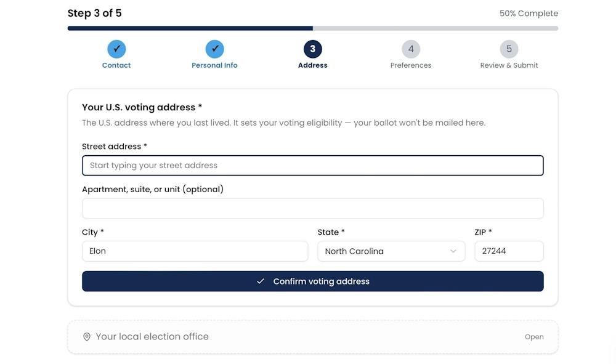The width and height of the screenshot is (616, 364).
Task: Click the checkmark icon in Confirm button
Action: [x=261, y=281]
